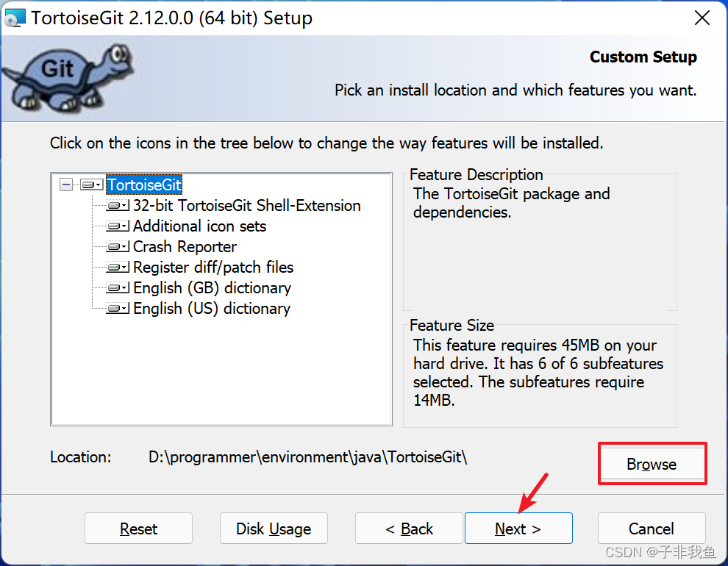Open install-state dropdown for English (GB) dictionary

coord(118,288)
